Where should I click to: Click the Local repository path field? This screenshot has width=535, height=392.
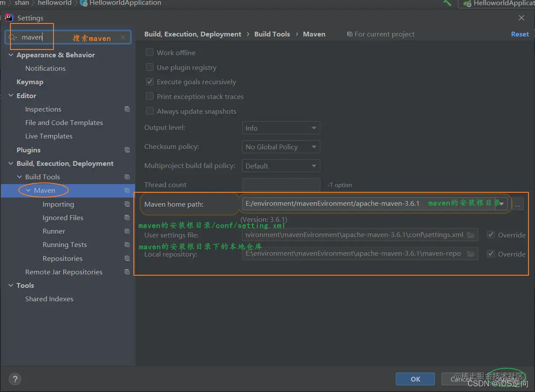(x=360, y=254)
